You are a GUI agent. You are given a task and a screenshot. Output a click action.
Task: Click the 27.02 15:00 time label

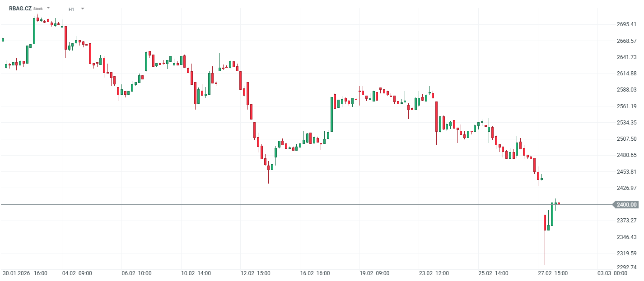[x=553, y=273]
